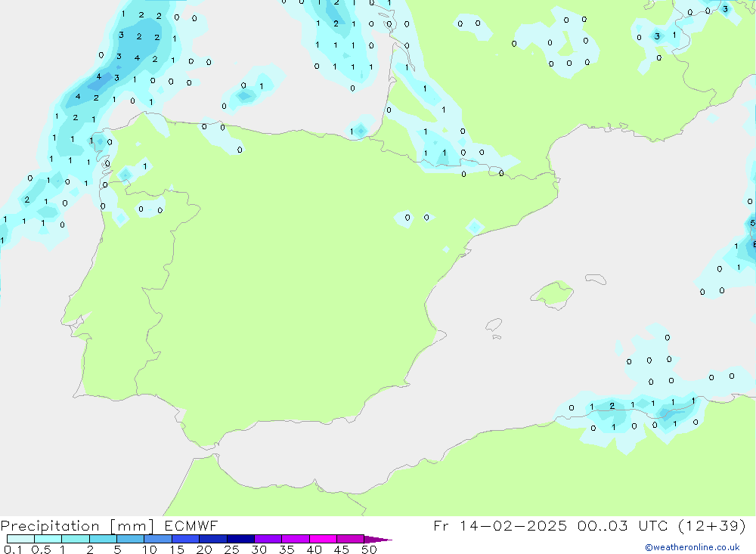756x554 pixels.
Task: Click the Menorca island outline on the map
Action: (x=596, y=279)
